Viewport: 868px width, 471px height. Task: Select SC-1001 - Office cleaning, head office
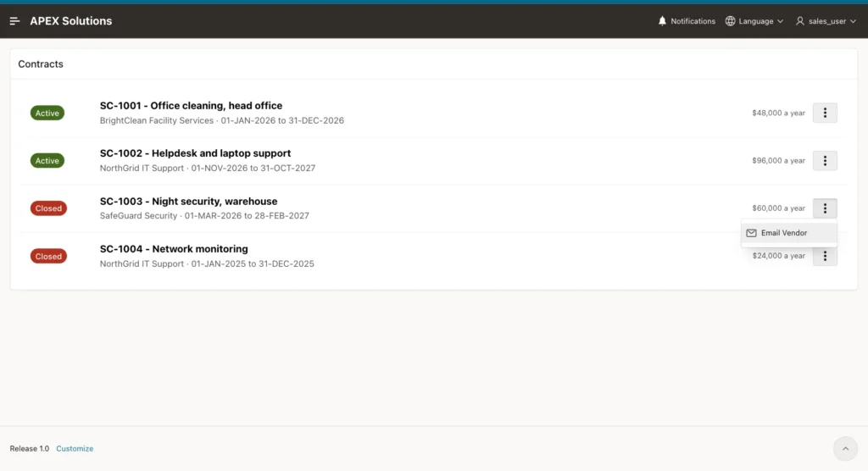tap(191, 106)
